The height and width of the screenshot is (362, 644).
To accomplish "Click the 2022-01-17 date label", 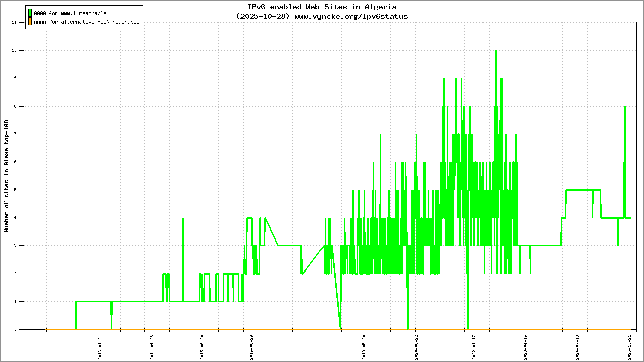I will click(472, 345).
